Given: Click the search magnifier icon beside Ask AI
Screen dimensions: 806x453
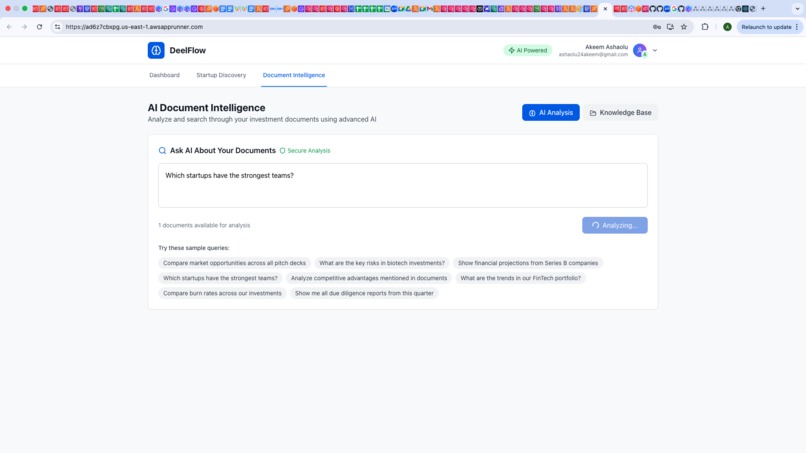Looking at the screenshot, I should [162, 151].
